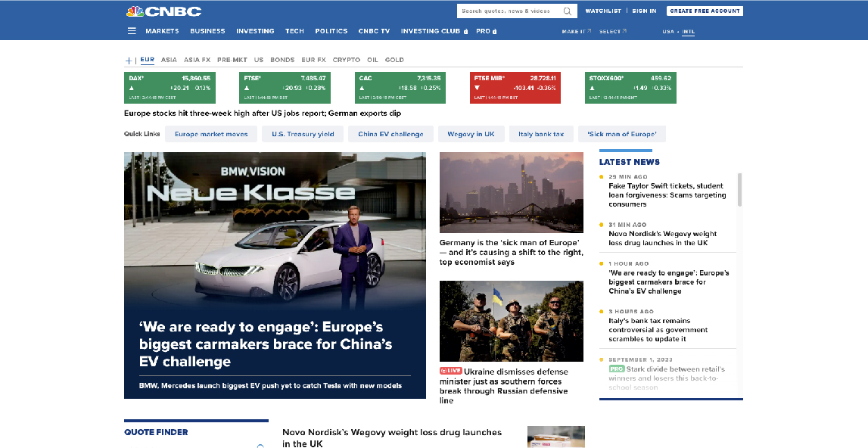Switch the region toggle from INTL to USA

pos(667,31)
